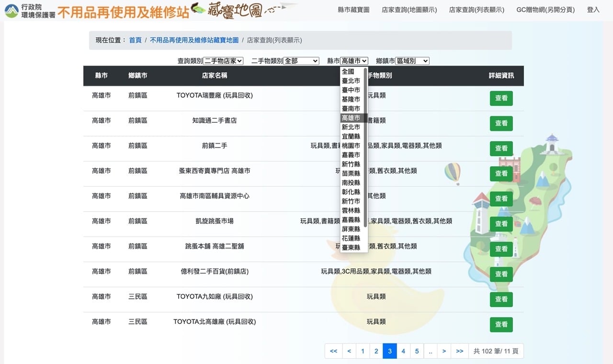Collapse the 縣市 高雄市 dropdown

coord(354,61)
